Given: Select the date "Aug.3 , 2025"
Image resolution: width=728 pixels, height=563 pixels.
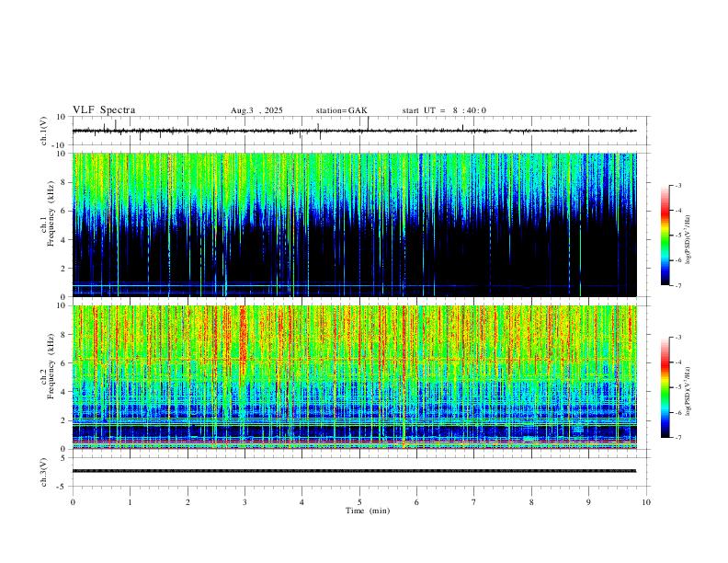Looking at the screenshot, I should tap(256, 110).
